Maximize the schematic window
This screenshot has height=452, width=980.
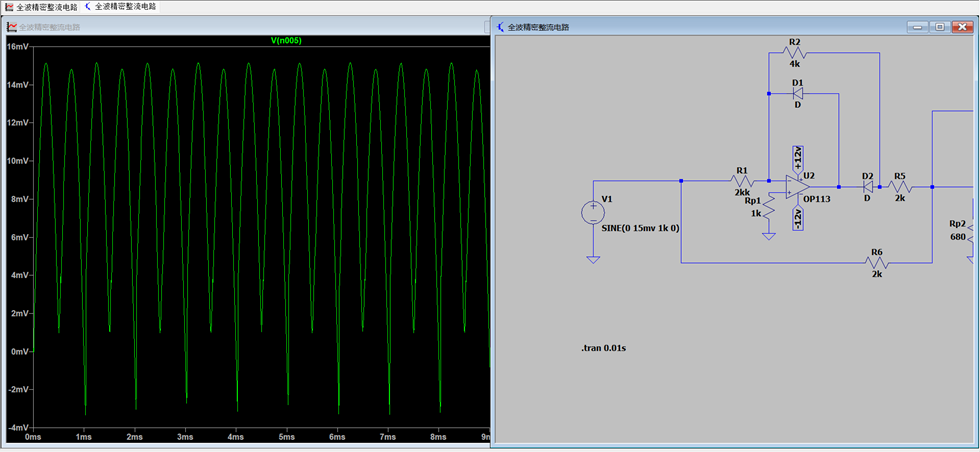[x=939, y=27]
